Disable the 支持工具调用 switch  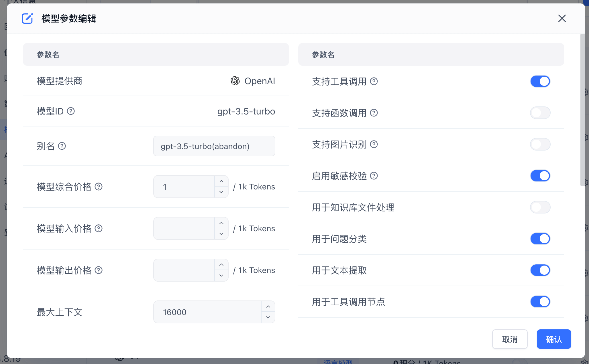pyautogui.click(x=540, y=81)
